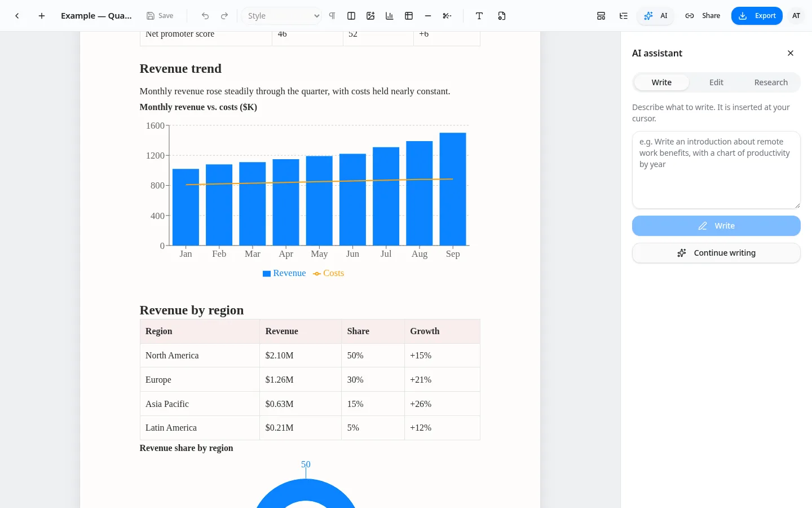Open the templates layout icon
Image resolution: width=812 pixels, height=508 pixels.
coord(601,16)
